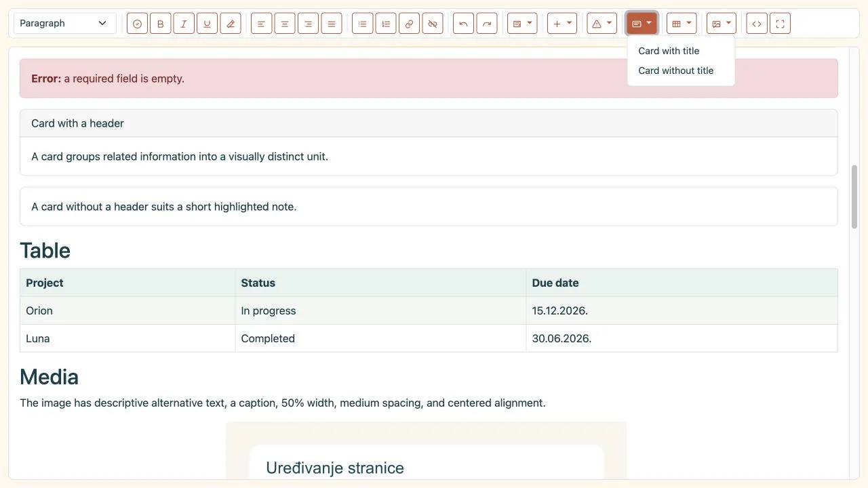868x488 pixels.
Task: Click the image description paragraph under Media
Action: [282, 403]
